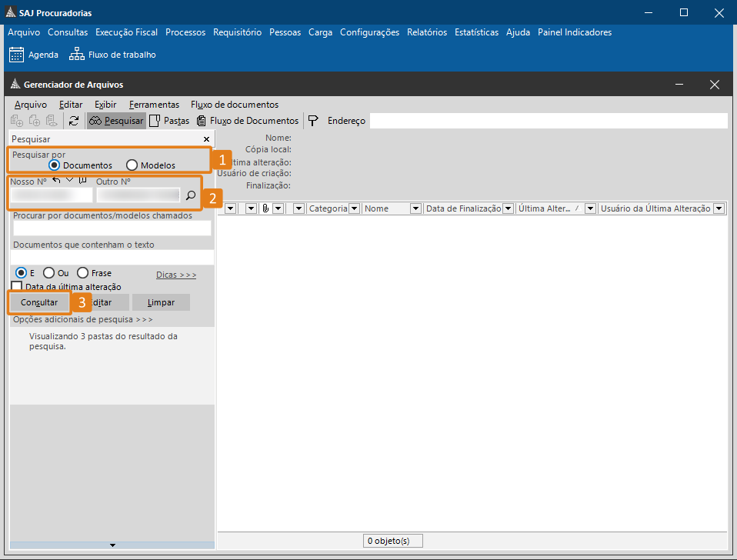Screen dimensions: 737x560
Task: Select the Modelos radio option
Action: coord(132,165)
